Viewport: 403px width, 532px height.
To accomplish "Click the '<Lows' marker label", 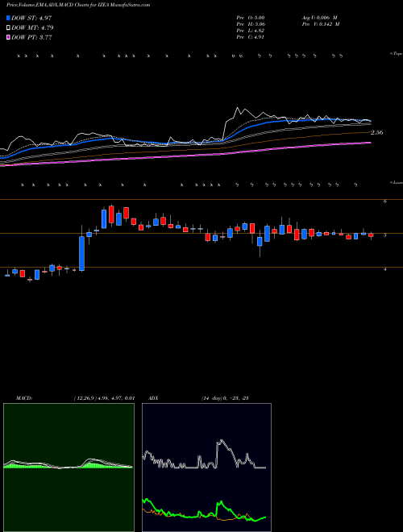I will tap(397, 182).
